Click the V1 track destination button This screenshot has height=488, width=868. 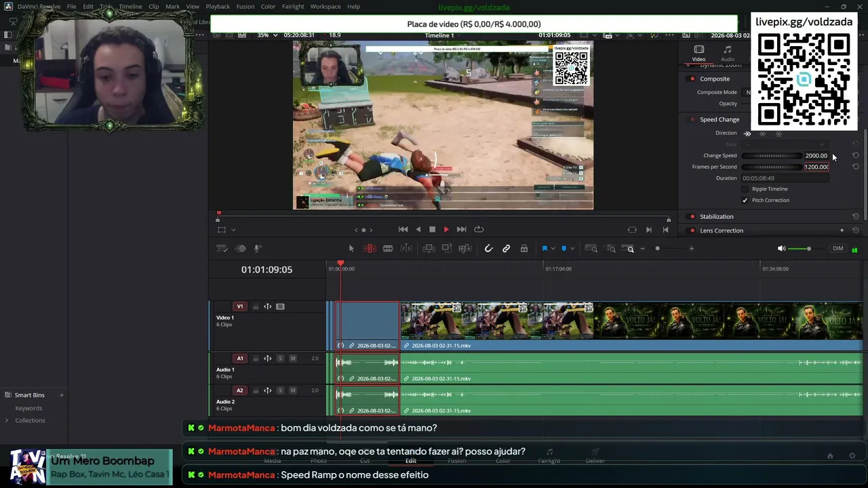pyautogui.click(x=239, y=307)
